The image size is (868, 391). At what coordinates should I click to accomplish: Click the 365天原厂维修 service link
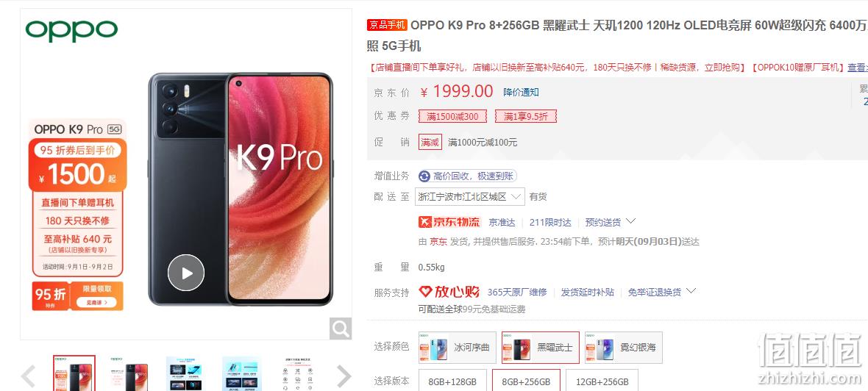click(x=517, y=292)
